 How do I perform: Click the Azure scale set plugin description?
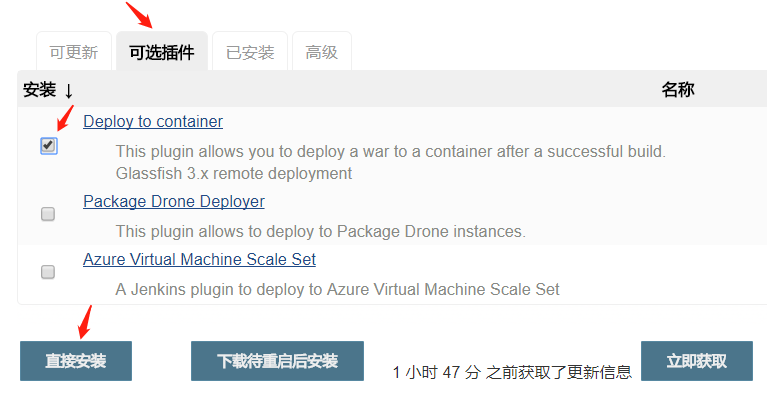coord(338,289)
